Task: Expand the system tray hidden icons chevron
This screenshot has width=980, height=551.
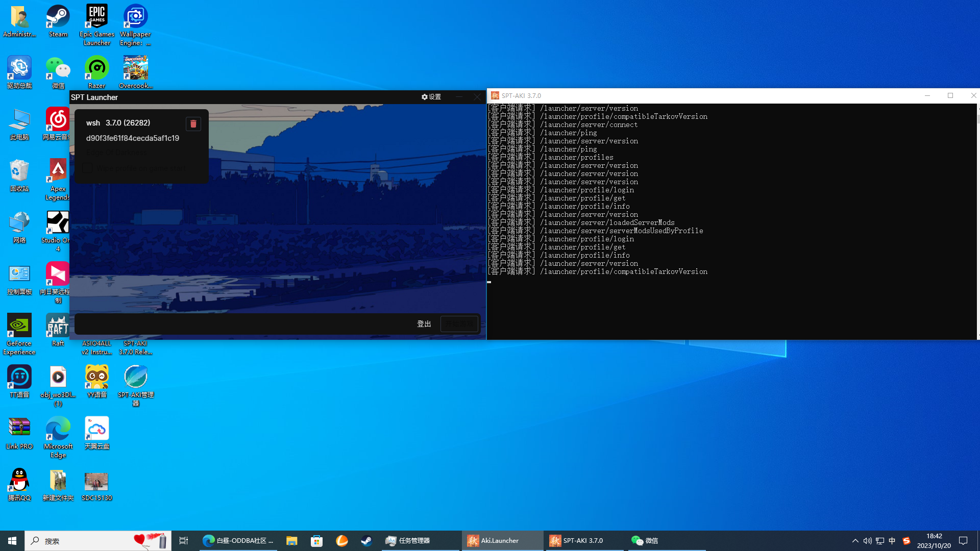Action: coord(855,541)
